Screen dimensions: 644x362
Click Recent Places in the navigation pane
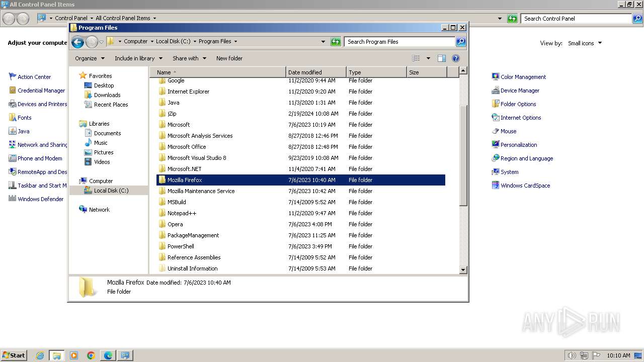[111, 105]
